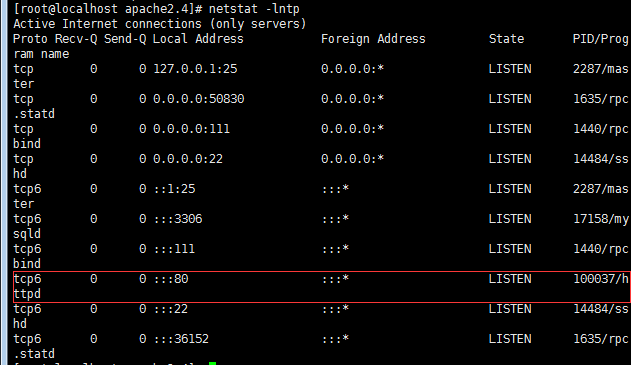Click the 'LISTEN' state on the :::3306 row
631x365 pixels.
coord(510,219)
